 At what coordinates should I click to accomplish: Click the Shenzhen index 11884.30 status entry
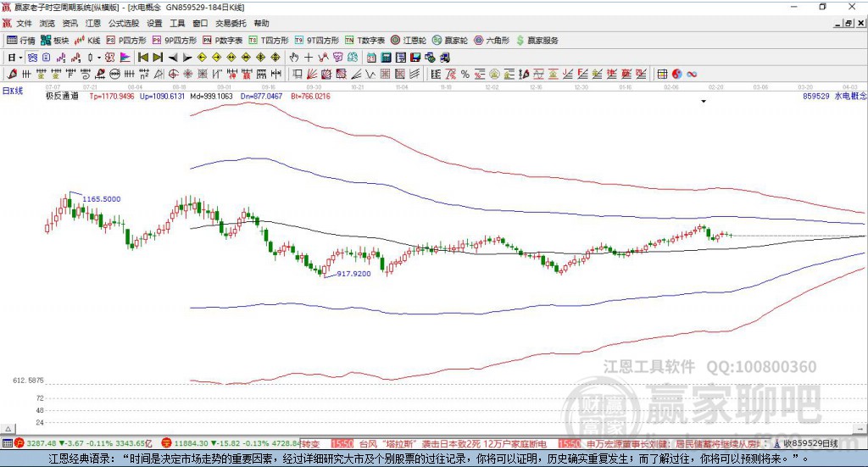coord(231,443)
